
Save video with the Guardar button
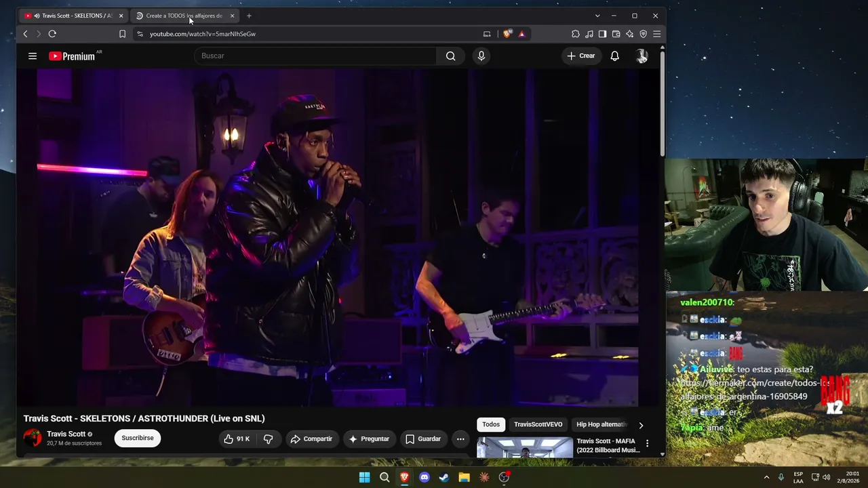pyautogui.click(x=423, y=439)
